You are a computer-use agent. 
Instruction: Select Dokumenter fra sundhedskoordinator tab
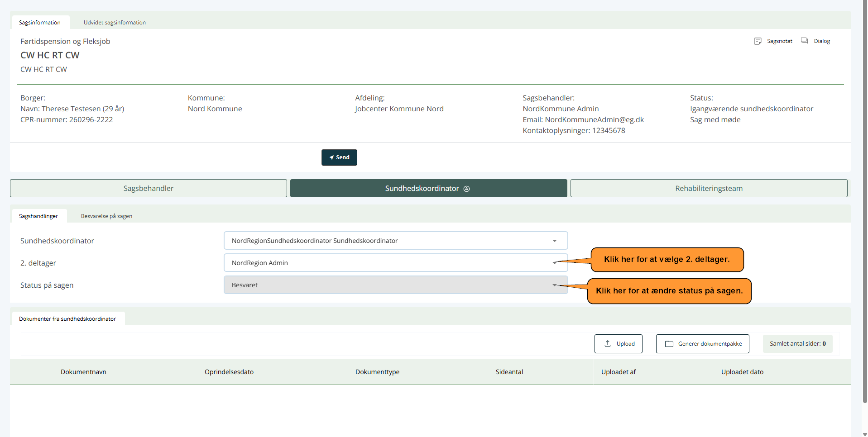pyautogui.click(x=67, y=319)
